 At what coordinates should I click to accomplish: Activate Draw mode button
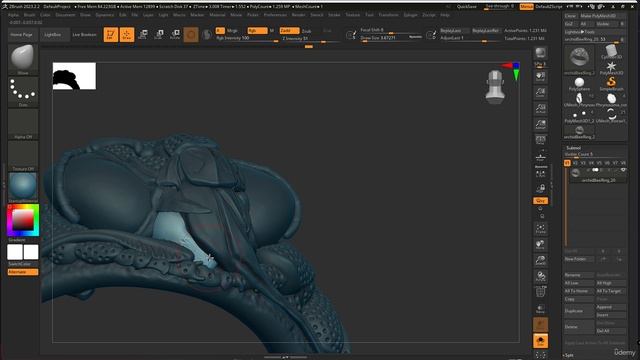point(127,35)
